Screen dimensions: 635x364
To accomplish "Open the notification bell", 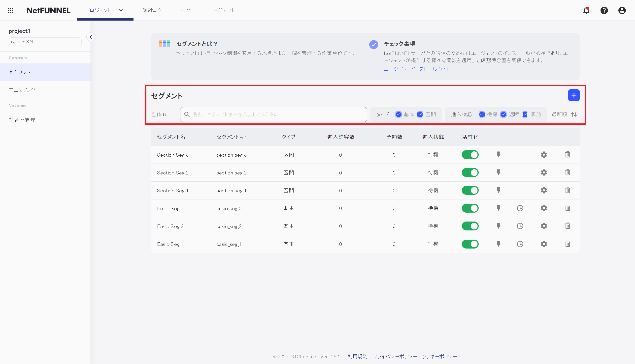I will 586,10.
